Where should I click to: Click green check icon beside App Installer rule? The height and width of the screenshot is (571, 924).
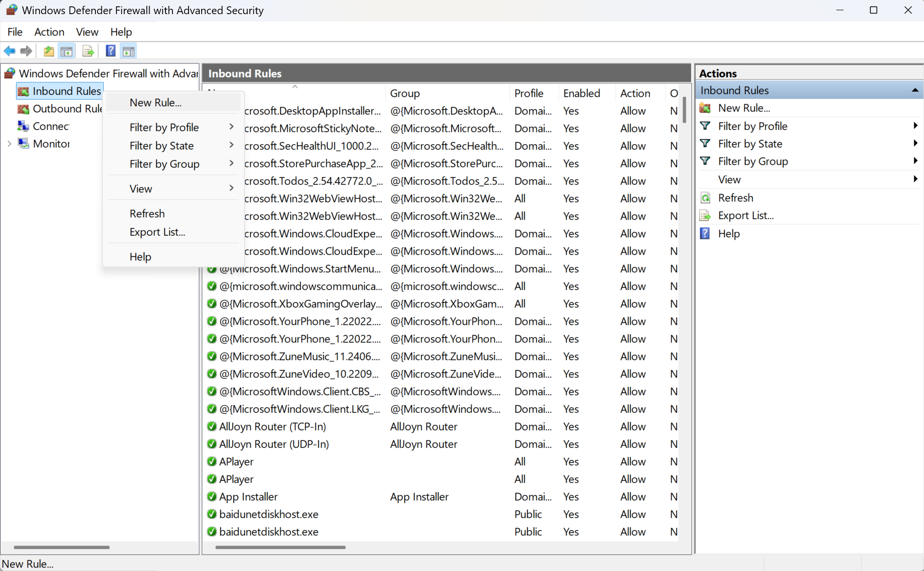[211, 496]
